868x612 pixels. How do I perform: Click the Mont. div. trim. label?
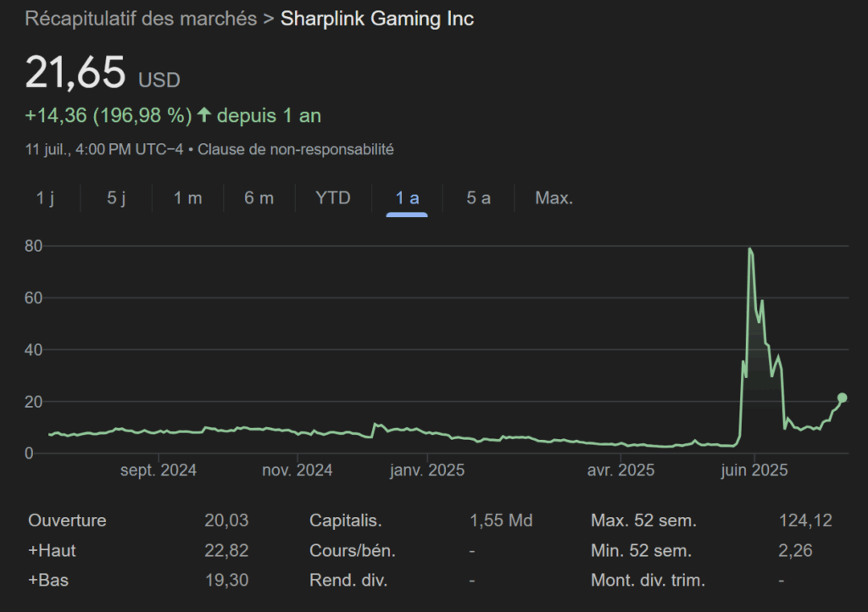pos(648,581)
